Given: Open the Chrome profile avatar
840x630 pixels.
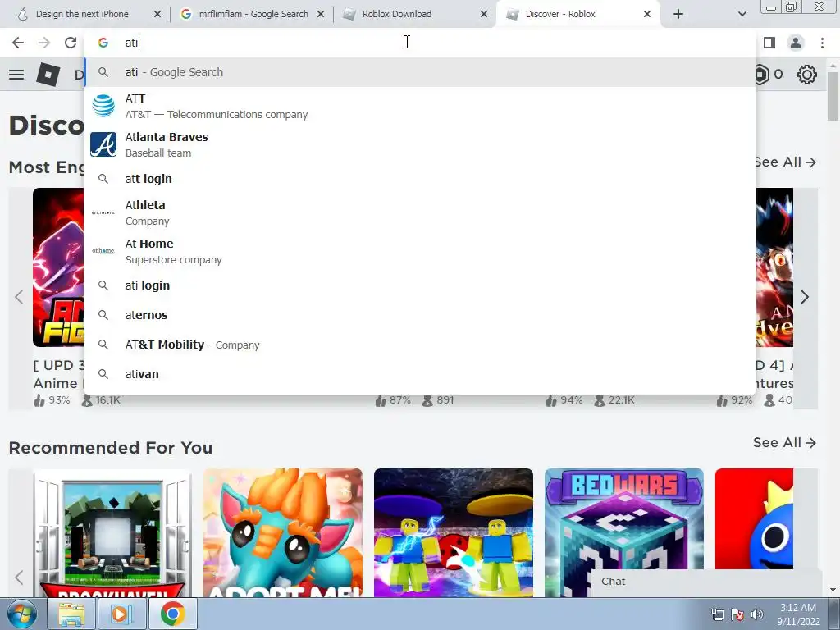Looking at the screenshot, I should pos(796,43).
